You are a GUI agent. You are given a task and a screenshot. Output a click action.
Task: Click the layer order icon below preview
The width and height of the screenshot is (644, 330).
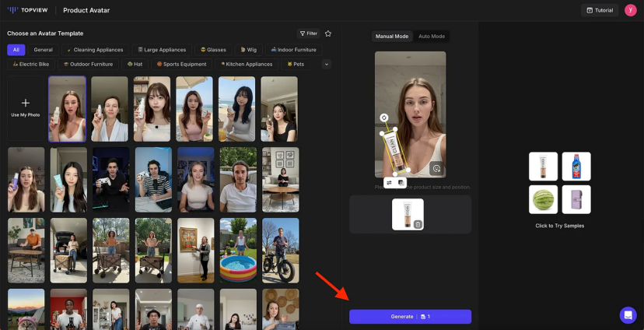point(401,182)
